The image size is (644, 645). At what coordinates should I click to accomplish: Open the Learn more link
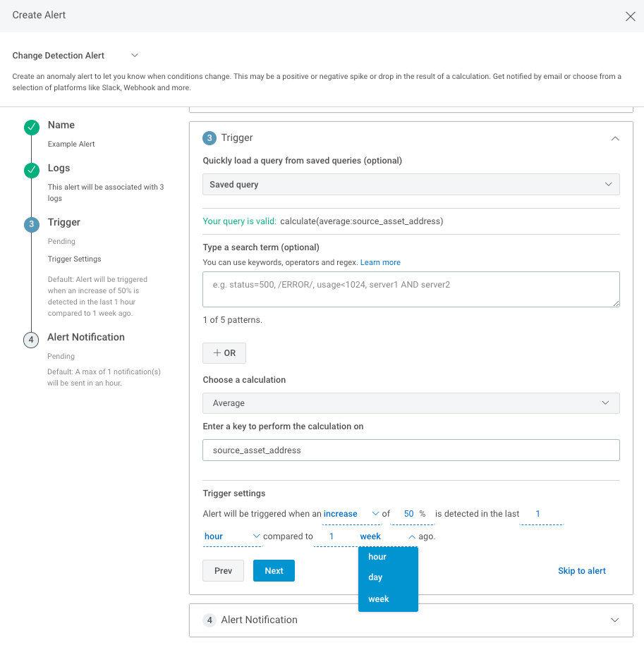pos(380,262)
